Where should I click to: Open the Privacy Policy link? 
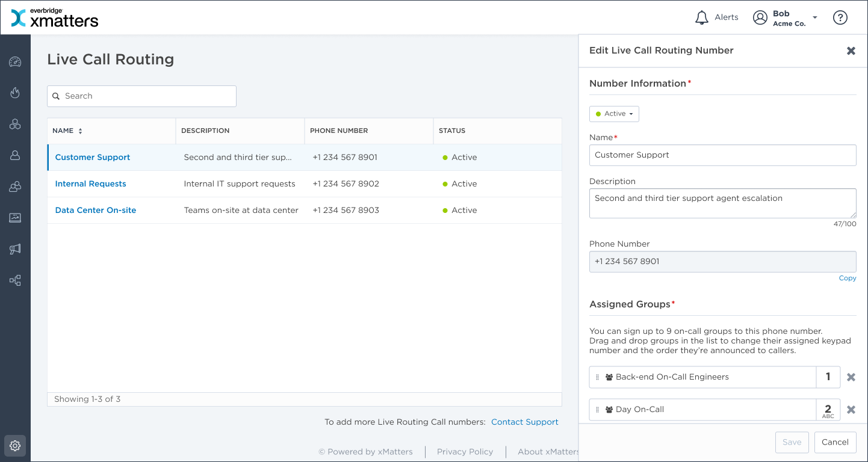[x=465, y=452]
